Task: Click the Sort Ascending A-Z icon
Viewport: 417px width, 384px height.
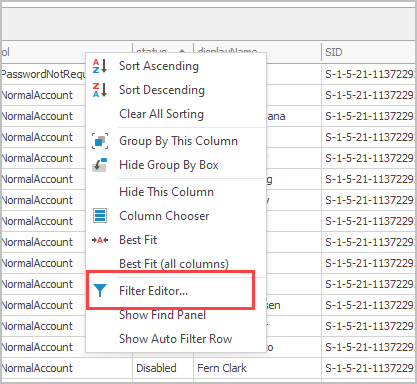Action: click(x=100, y=66)
